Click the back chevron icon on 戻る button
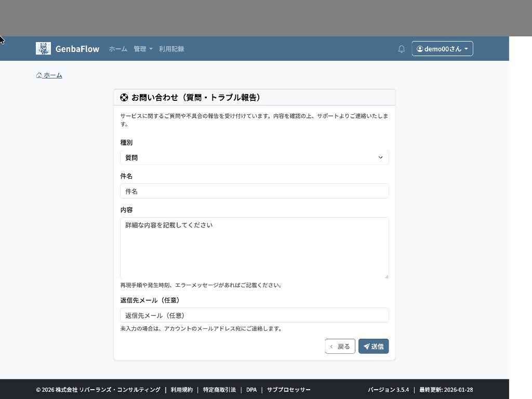Viewport: 532px width, 399px height. [x=332, y=346]
